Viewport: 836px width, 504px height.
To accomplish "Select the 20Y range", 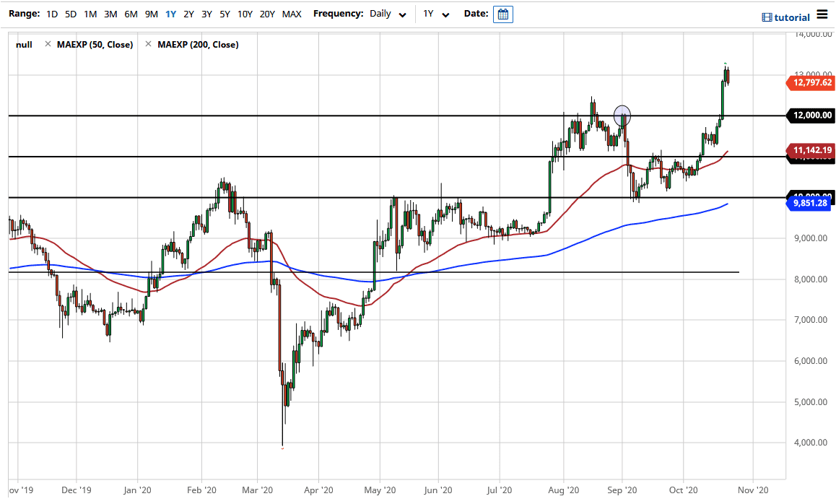I will coord(267,14).
